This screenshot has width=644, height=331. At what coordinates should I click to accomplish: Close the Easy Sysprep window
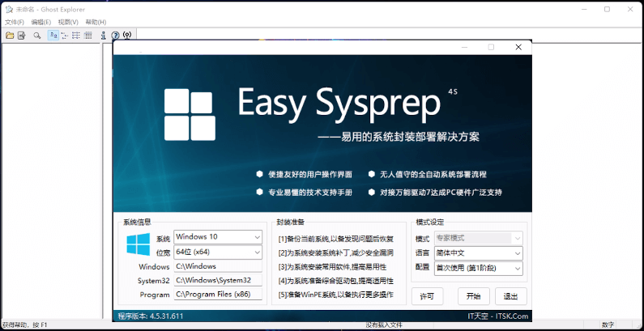518,47
